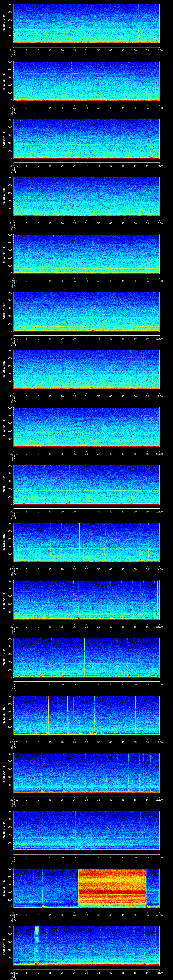Open the spectrogram panel starting at 7:25:00
173x980 pixels.
86,657
